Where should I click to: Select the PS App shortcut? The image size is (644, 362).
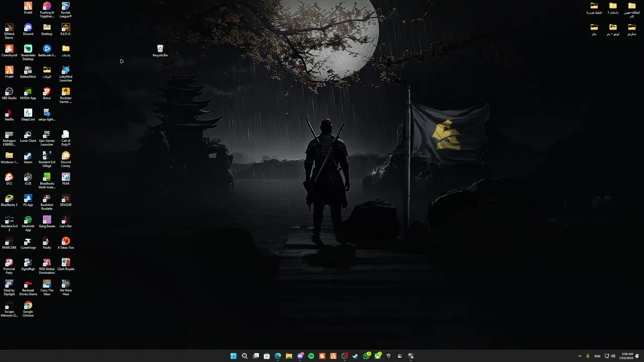point(28,201)
